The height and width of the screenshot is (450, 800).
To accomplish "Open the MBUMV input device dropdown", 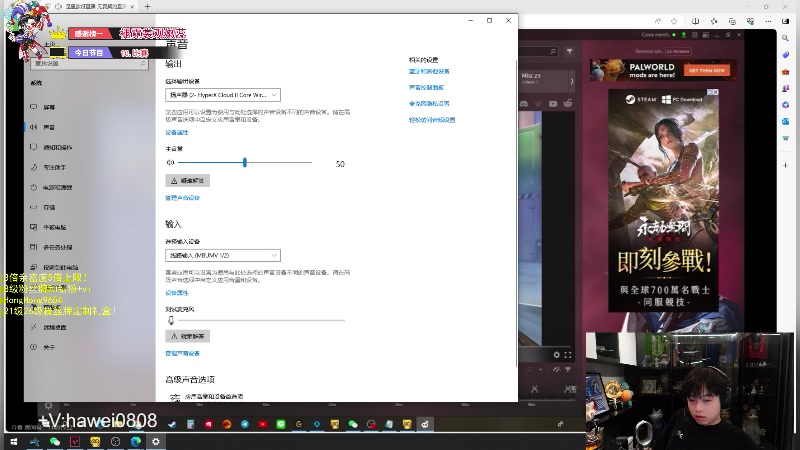I will [x=222, y=255].
